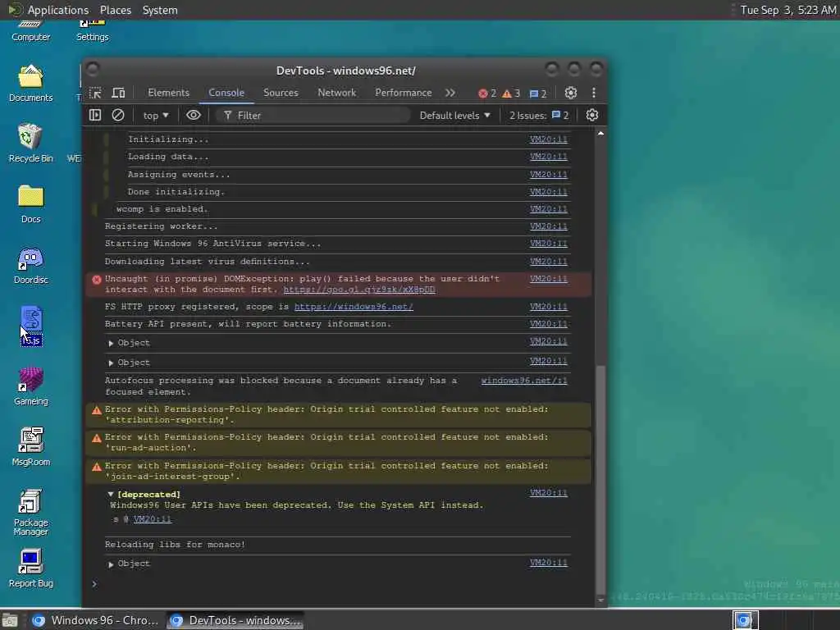Viewport: 840px width, 630px height.
Task: Expand the Object entry after Battery API line
Action: pyautogui.click(x=111, y=343)
